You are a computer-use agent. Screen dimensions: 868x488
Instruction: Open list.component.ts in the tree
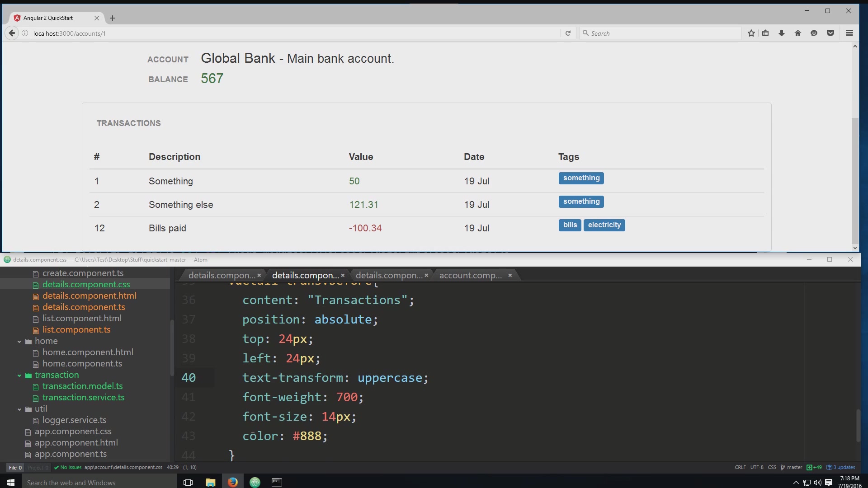click(x=76, y=330)
